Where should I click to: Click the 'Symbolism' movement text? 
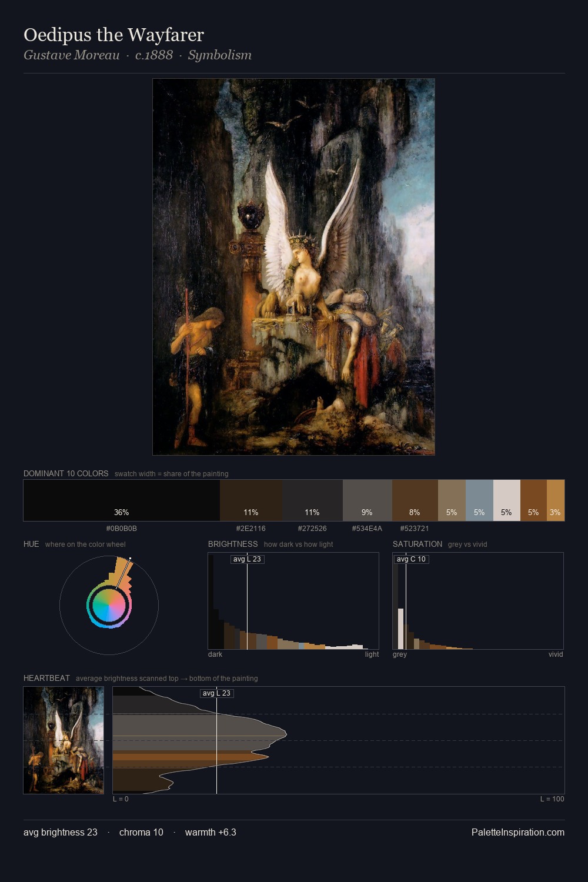tap(220, 55)
